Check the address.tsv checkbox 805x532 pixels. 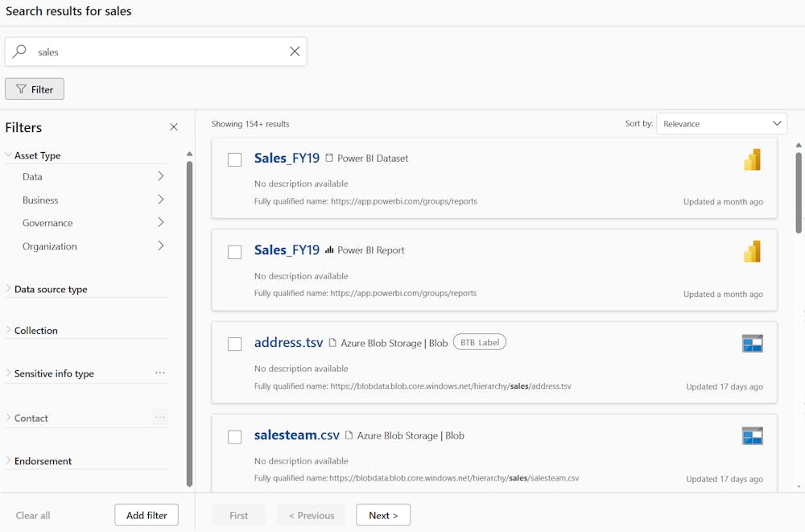click(234, 344)
